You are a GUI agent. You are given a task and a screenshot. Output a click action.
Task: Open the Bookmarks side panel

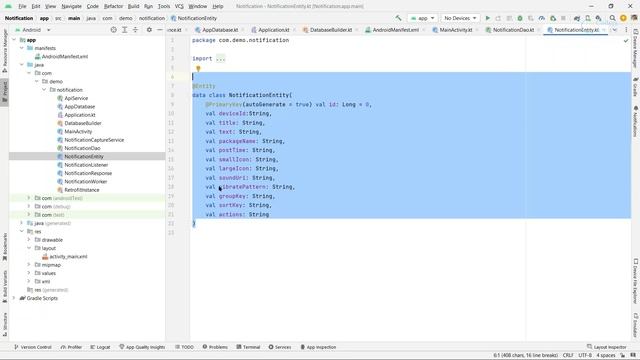click(5, 247)
